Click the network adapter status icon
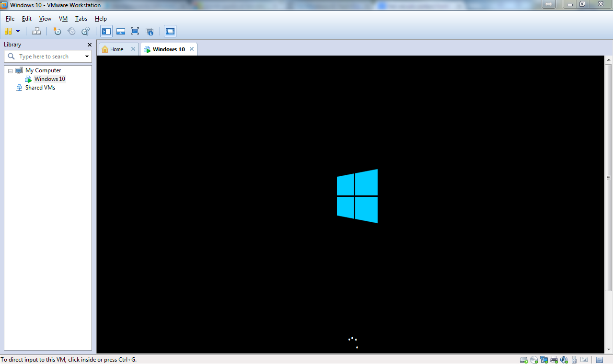The height and width of the screenshot is (364, 613). point(544,360)
